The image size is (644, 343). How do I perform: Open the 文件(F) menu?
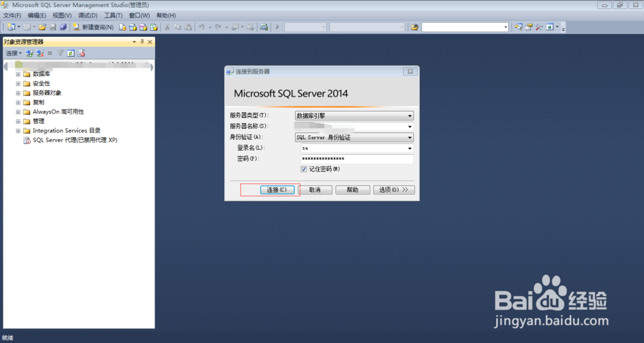pos(12,15)
